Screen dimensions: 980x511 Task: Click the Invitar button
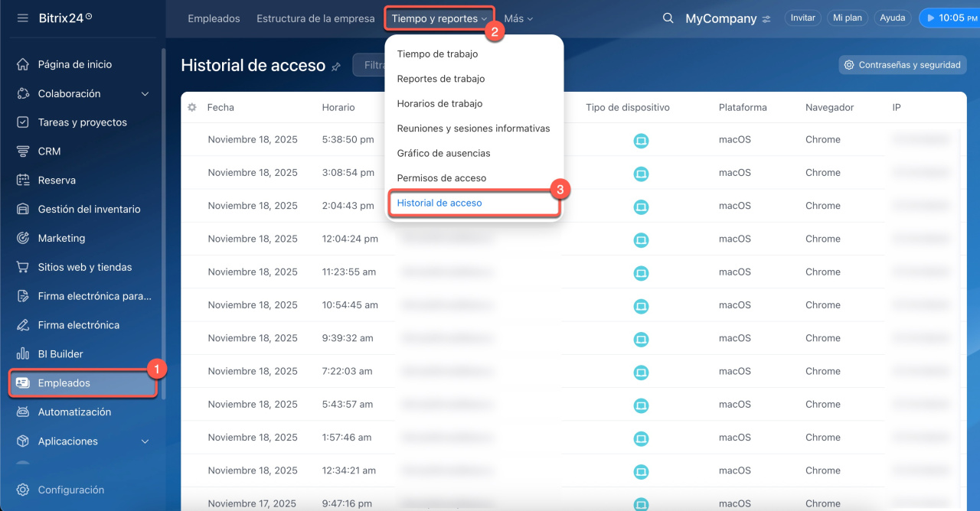click(802, 18)
